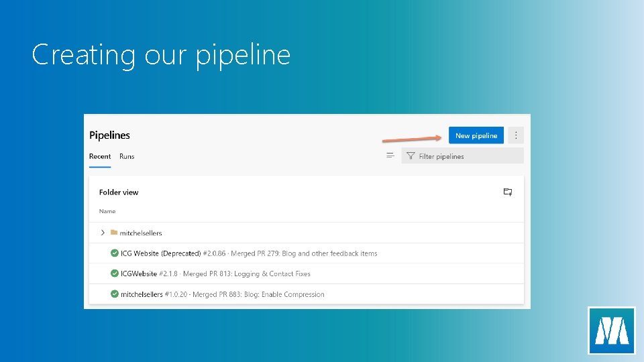Select the mitchelsellers folder name
The height and width of the screenshot is (362, 644).
pos(141,233)
